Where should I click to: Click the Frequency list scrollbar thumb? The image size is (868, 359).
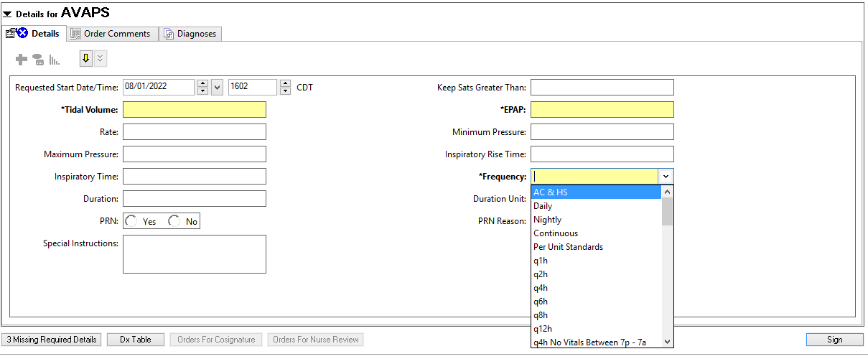[667, 212]
